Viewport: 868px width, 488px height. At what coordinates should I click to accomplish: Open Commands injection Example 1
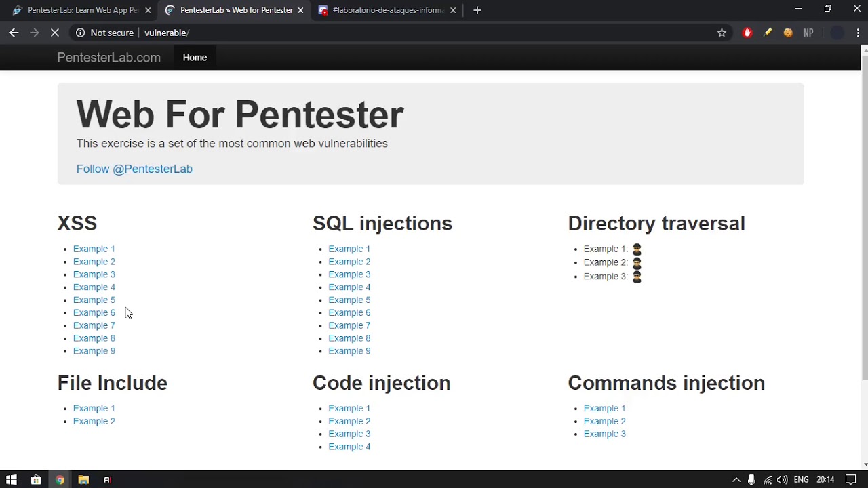click(x=605, y=408)
